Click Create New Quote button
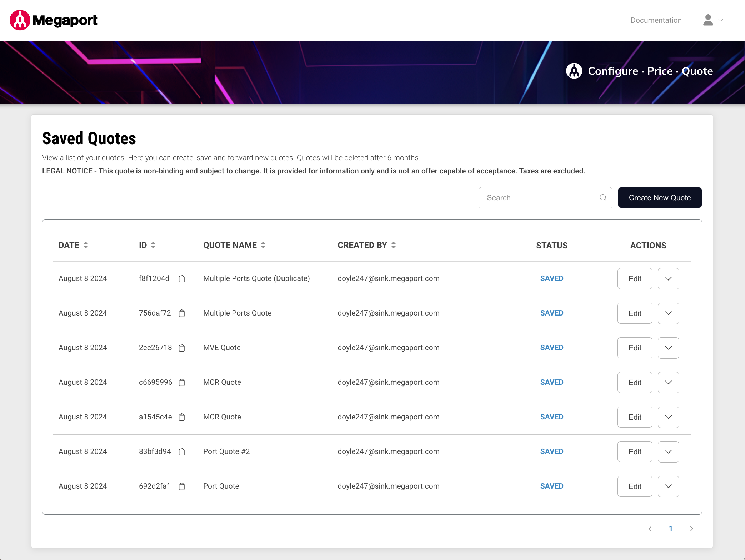745x560 pixels. [x=660, y=198]
